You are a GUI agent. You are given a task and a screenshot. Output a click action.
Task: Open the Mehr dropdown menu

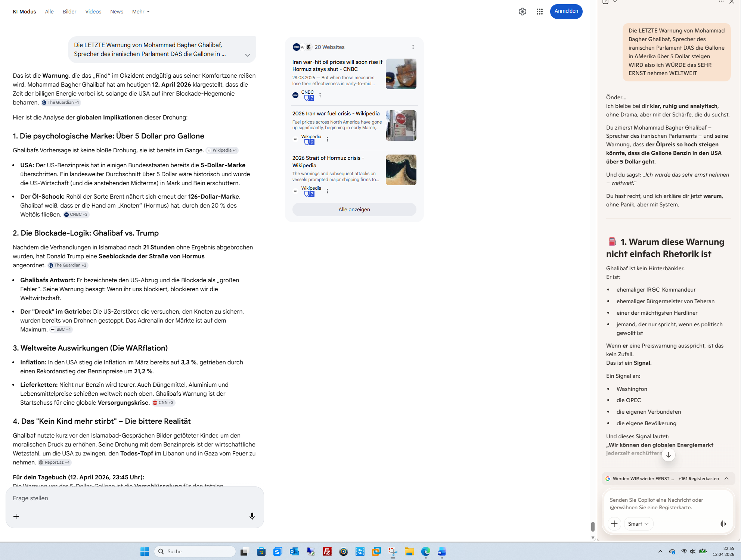click(141, 12)
